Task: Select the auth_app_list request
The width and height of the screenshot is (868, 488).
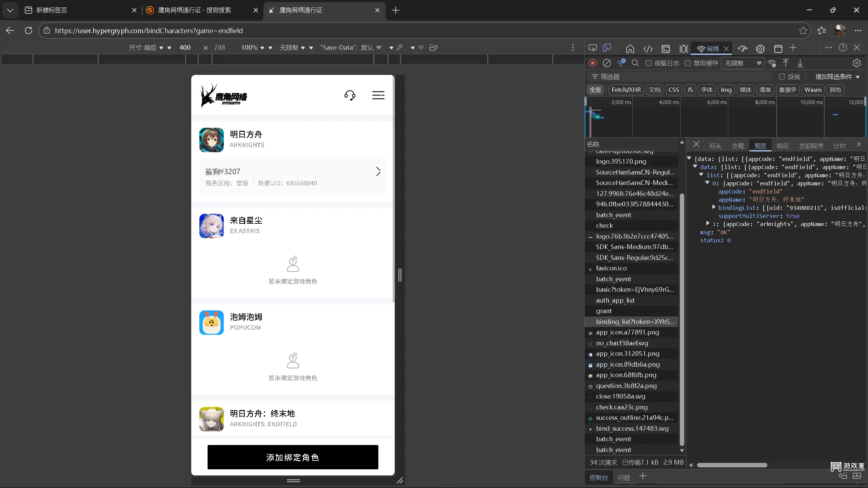Action: click(615, 300)
